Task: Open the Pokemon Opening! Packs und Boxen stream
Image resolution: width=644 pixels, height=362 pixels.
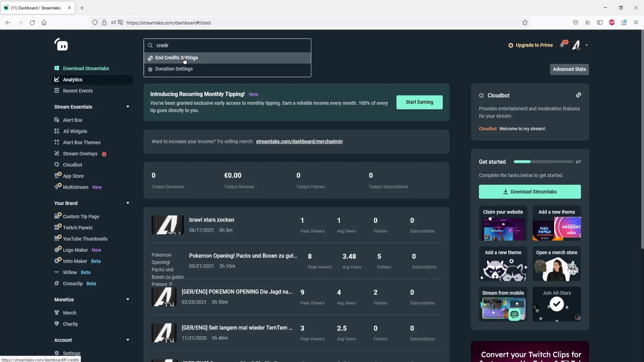Action: 243,256
